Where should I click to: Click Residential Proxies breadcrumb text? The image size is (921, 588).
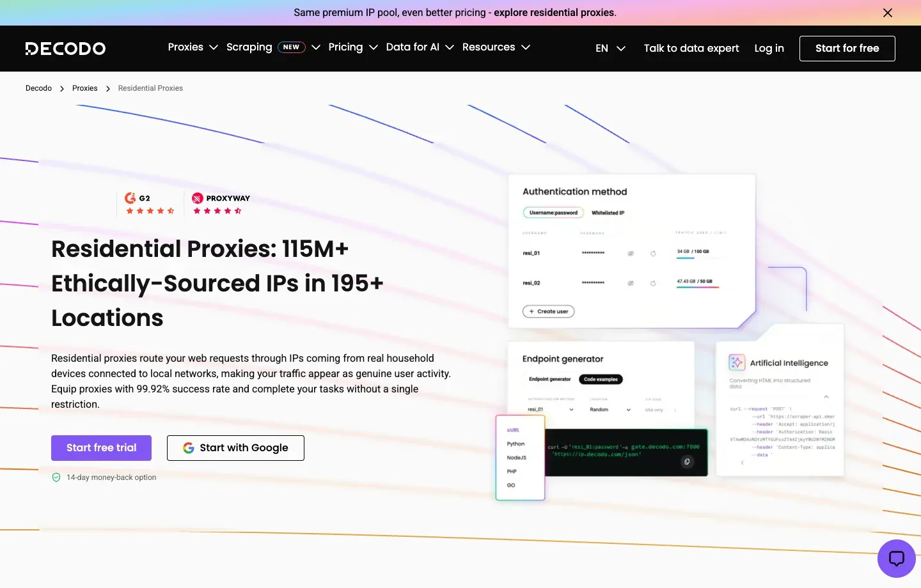150,88
